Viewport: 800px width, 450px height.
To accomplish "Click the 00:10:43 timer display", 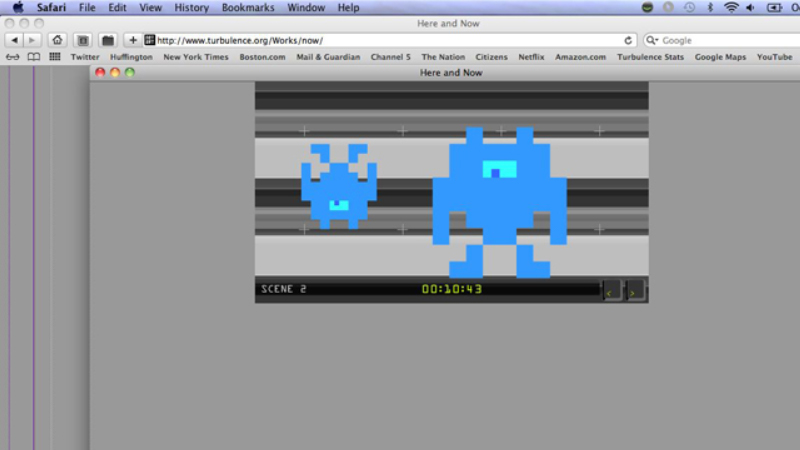I will [452, 289].
